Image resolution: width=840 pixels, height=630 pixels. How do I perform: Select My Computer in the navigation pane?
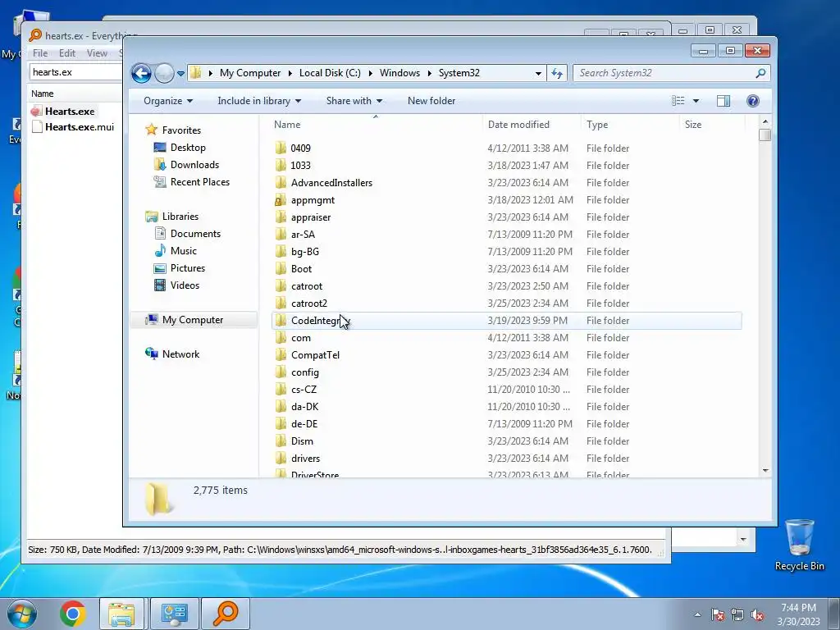(x=193, y=320)
